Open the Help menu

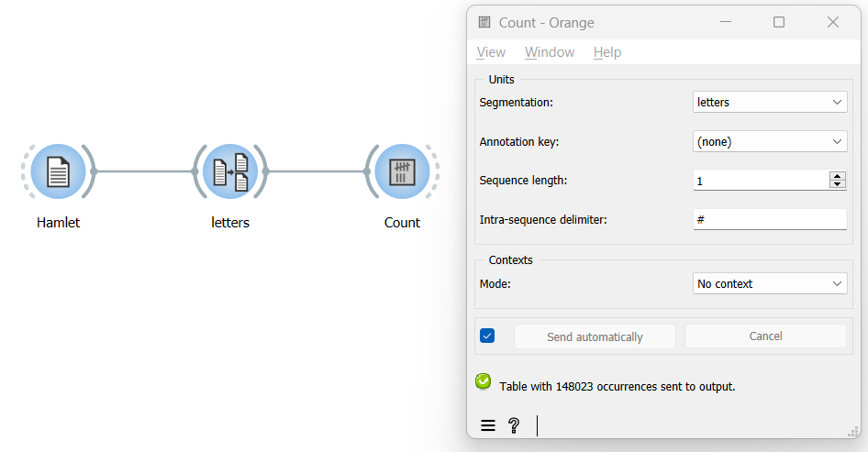click(x=607, y=52)
